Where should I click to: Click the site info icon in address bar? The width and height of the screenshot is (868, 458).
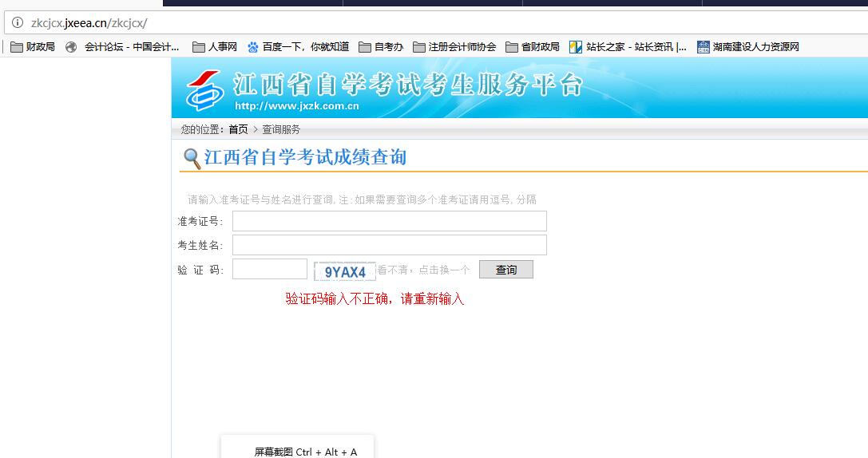click(x=18, y=22)
